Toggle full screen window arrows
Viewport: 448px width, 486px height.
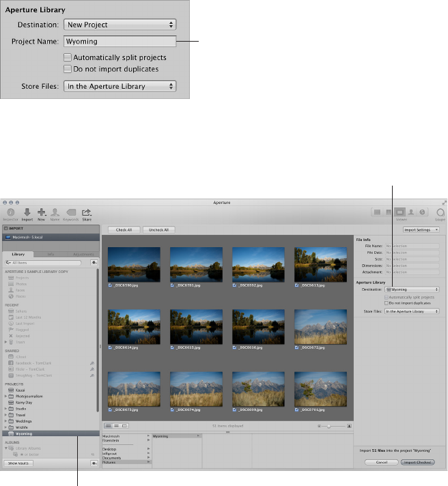[444, 203]
